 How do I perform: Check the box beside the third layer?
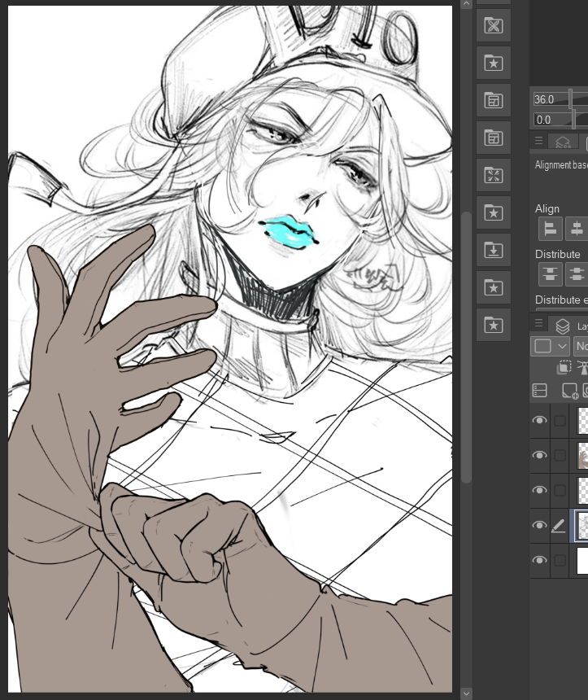coord(560,490)
